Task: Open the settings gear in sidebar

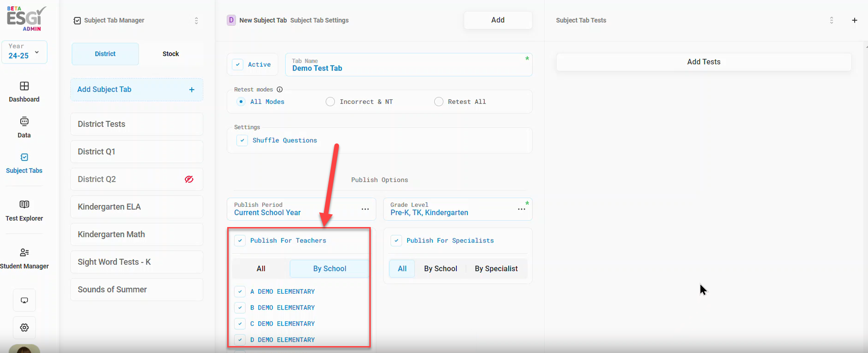Action: 24,328
